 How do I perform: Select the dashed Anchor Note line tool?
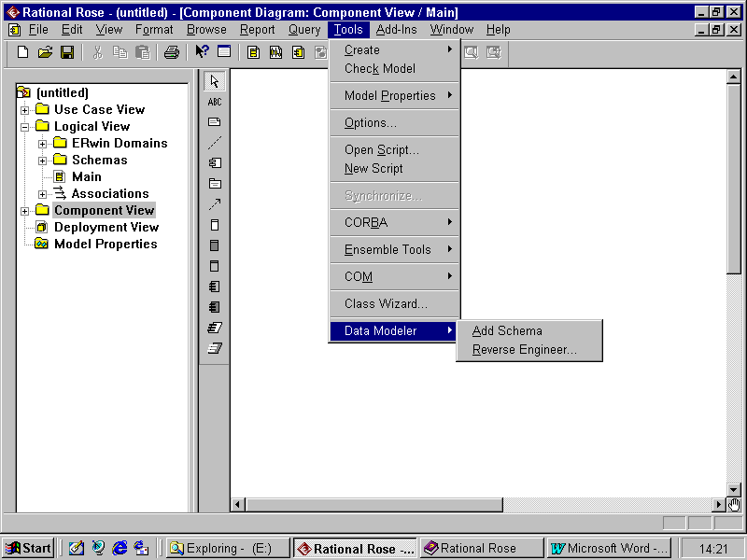[x=215, y=143]
